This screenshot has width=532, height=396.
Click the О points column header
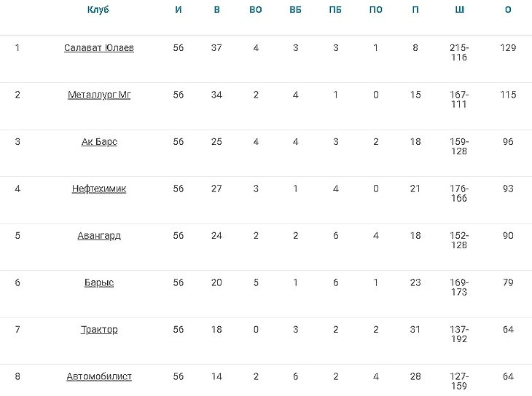(508, 9)
